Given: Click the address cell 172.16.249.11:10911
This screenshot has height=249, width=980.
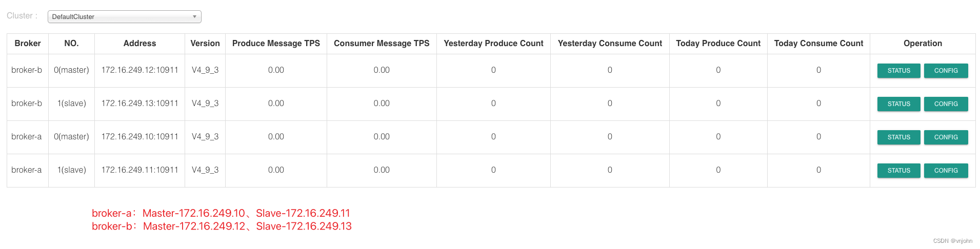Looking at the screenshot, I should (x=139, y=170).
